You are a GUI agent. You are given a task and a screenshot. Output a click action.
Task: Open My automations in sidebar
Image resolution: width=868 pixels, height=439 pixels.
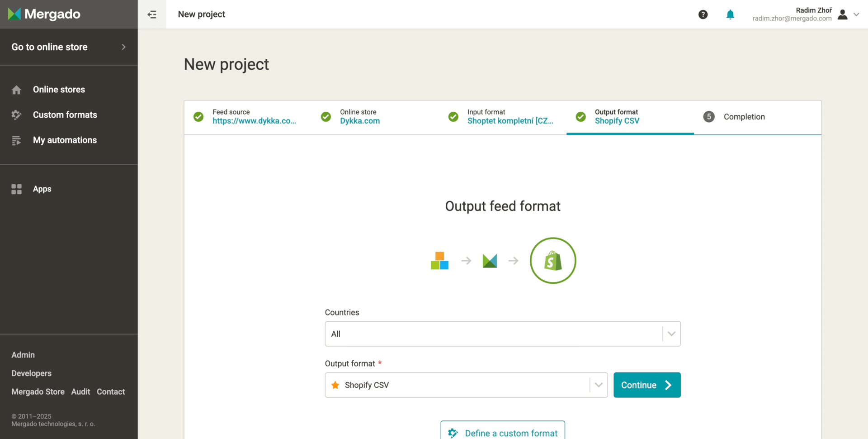[x=65, y=140]
